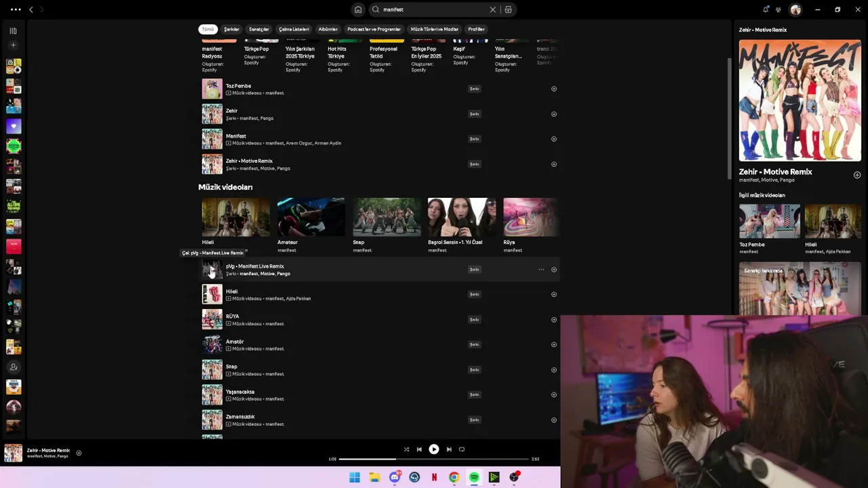Add Snap row to Liked Songs
Screen dimensions: 868x488
coord(554,369)
